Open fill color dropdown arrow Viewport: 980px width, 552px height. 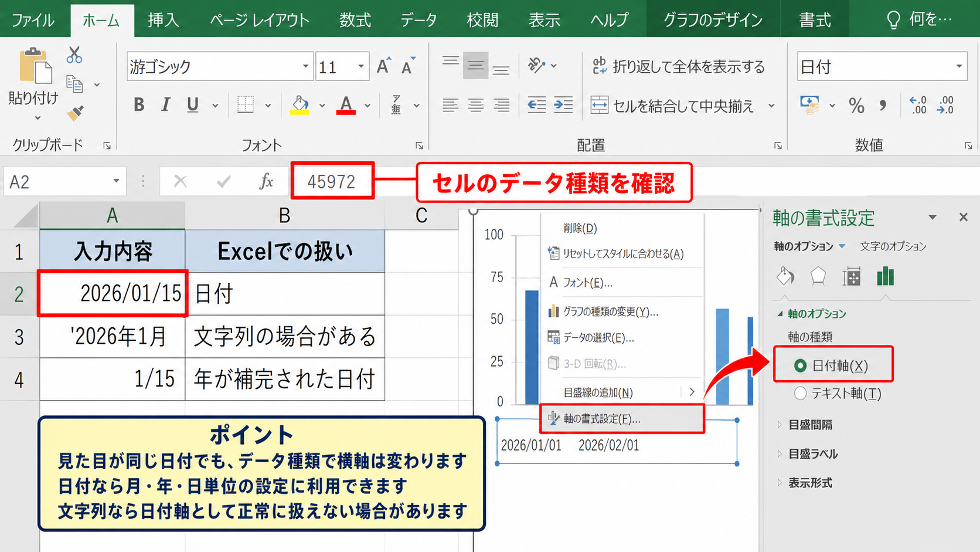(x=322, y=106)
